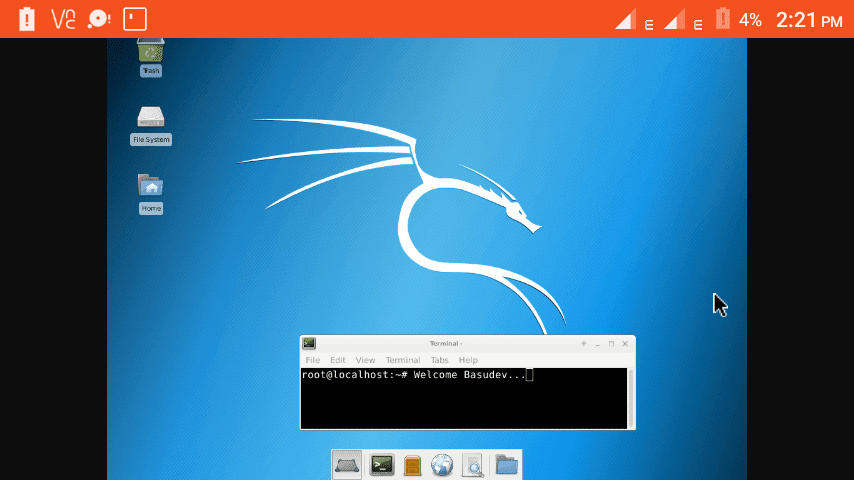854x480 pixels.
Task: Tap the disc alert notification icon
Action: [x=99, y=19]
